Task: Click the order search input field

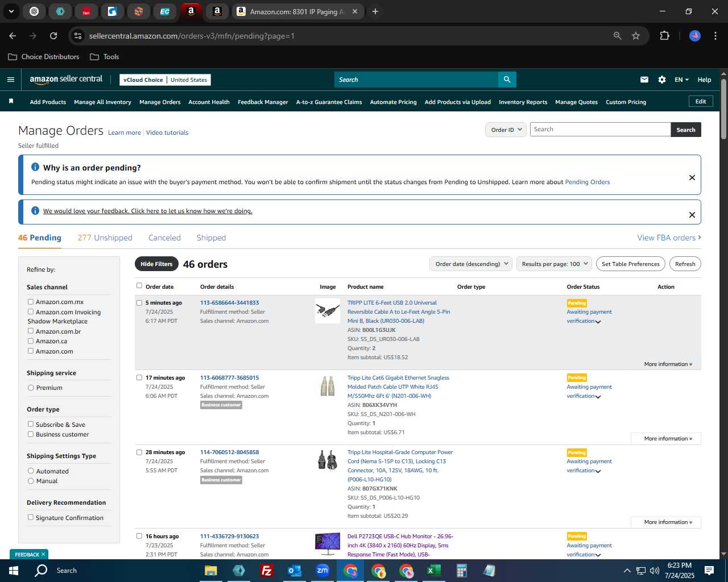Action: tap(600, 130)
